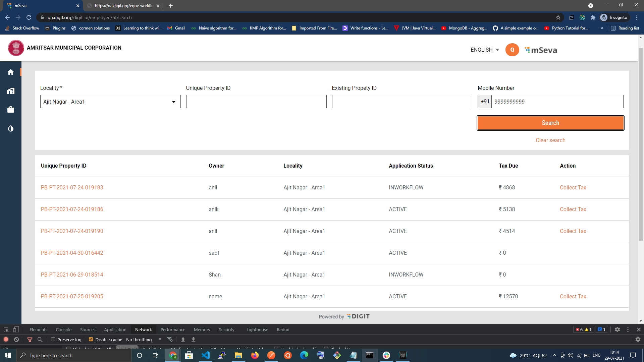Toggle the network recording button
The image size is (644, 362).
pos(6,340)
